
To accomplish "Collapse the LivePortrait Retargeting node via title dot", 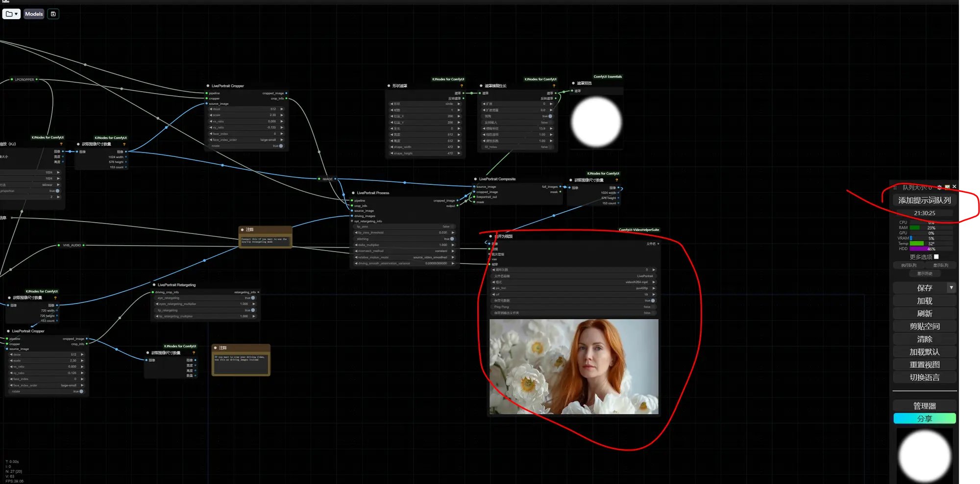I will click(154, 285).
